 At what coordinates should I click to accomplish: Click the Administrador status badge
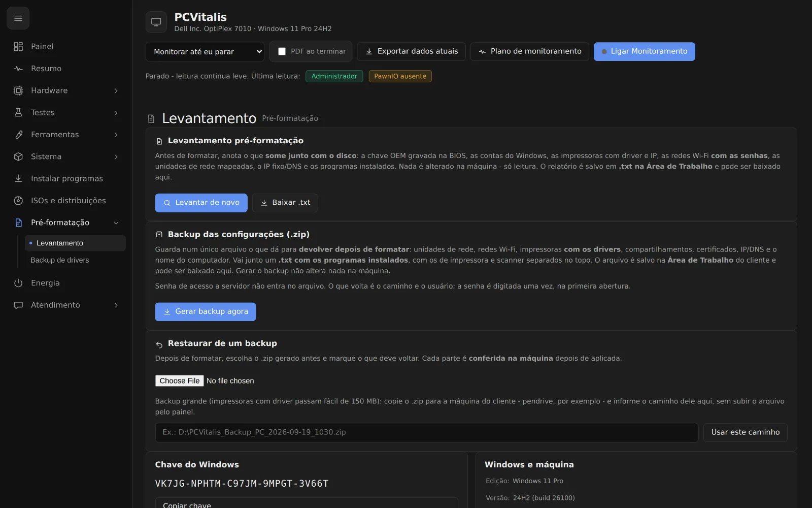point(334,76)
